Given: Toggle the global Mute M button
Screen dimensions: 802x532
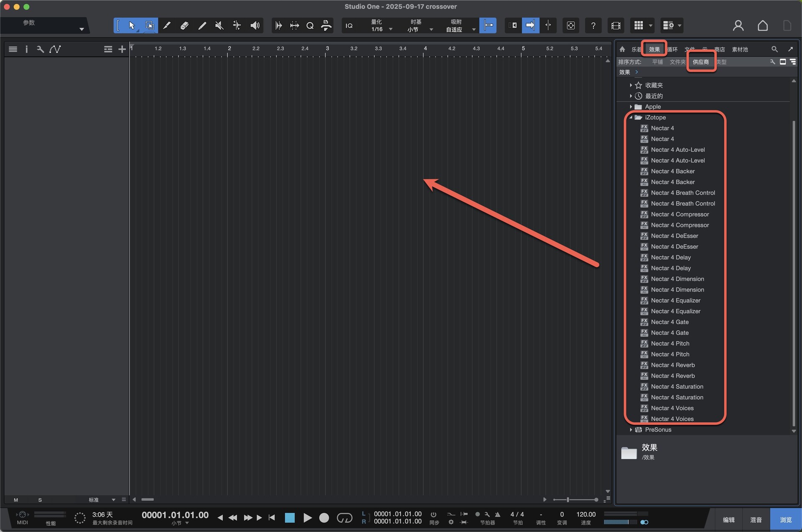Looking at the screenshot, I should [16, 500].
